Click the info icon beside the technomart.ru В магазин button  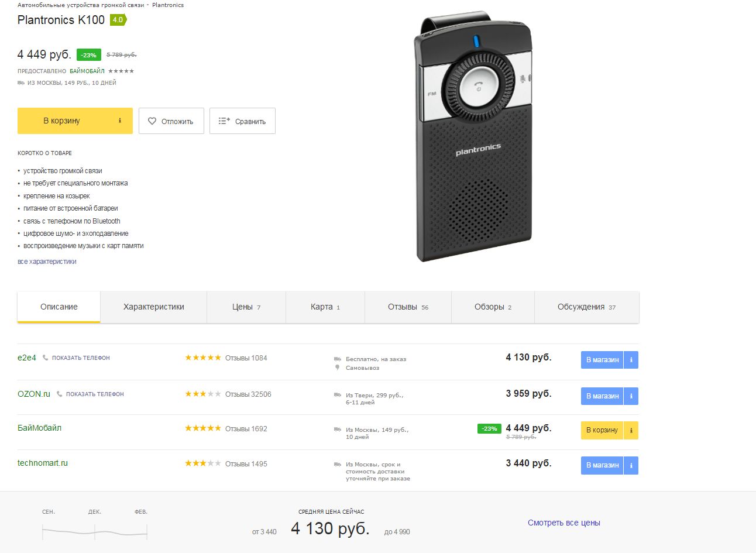coord(631,465)
